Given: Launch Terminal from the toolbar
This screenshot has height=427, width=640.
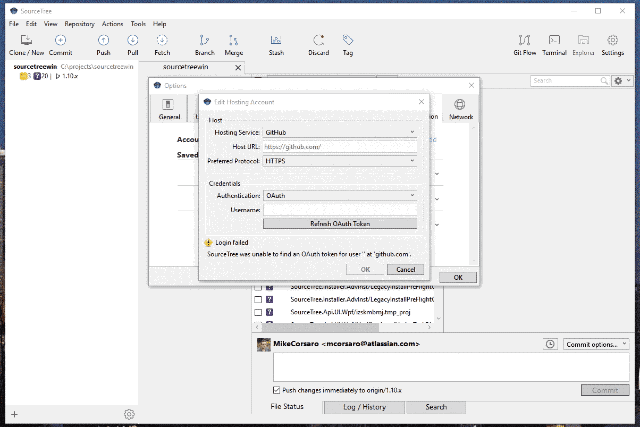Looking at the screenshot, I should point(554,45).
